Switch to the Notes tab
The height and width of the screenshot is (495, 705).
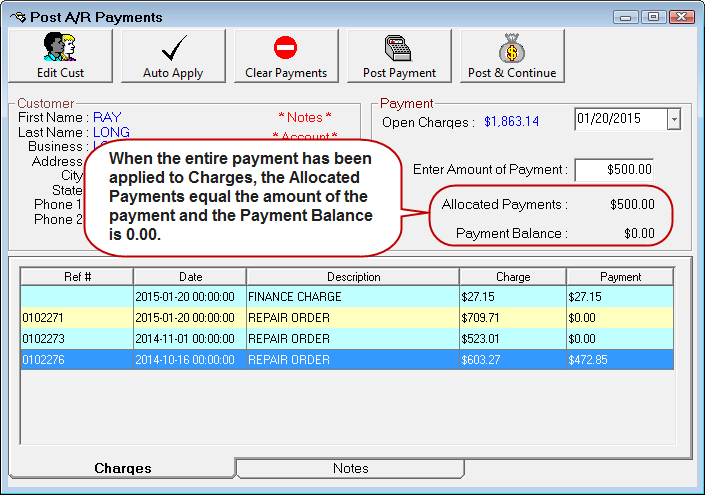point(350,468)
